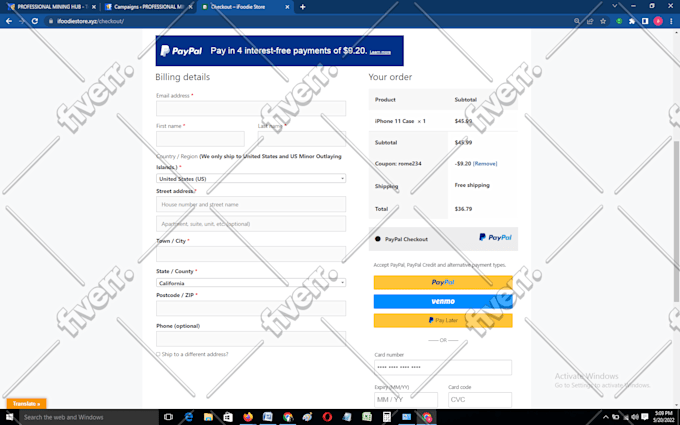
Task: Close the PROFESSIONAL MINING HUB tab
Action: 94,7
